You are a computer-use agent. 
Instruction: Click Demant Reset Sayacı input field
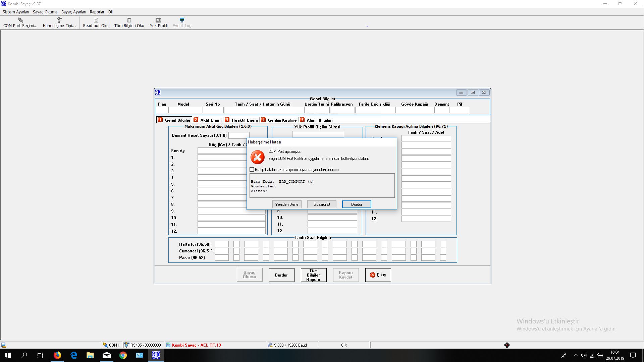239,135
